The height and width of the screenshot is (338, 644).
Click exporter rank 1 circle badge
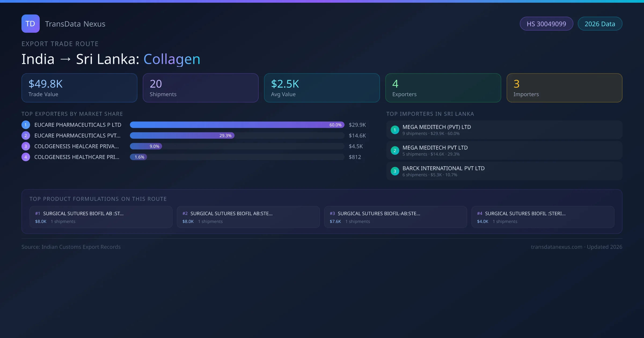[26, 125]
